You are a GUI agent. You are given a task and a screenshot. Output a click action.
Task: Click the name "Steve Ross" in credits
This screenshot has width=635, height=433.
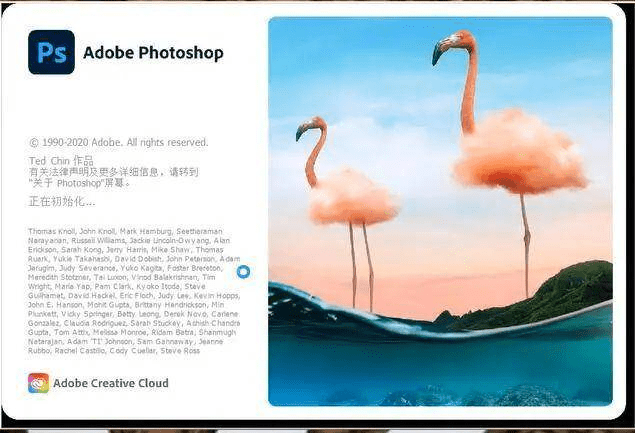pyautogui.click(x=180, y=350)
